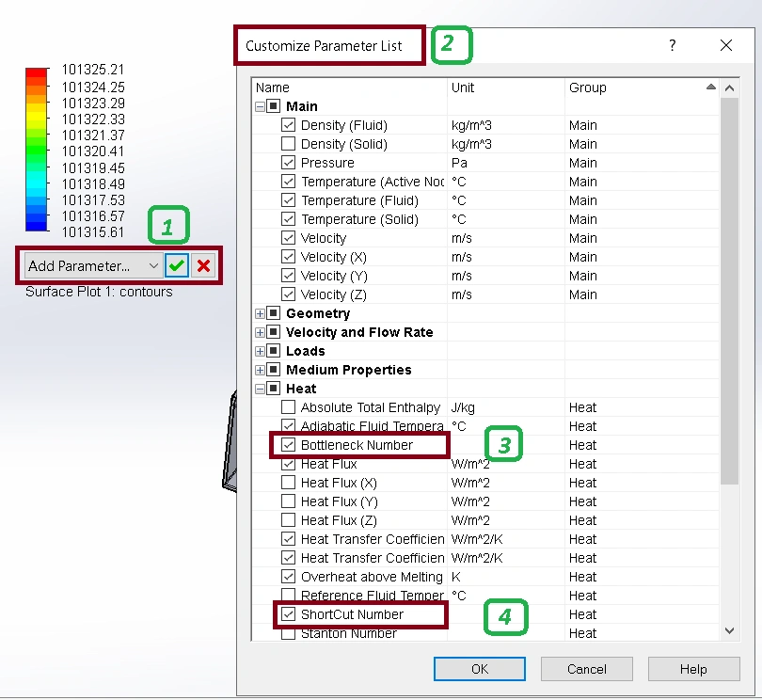Uncheck Temperature (Solid) parameter
Screen dimensions: 762x700
pyautogui.click(x=288, y=219)
